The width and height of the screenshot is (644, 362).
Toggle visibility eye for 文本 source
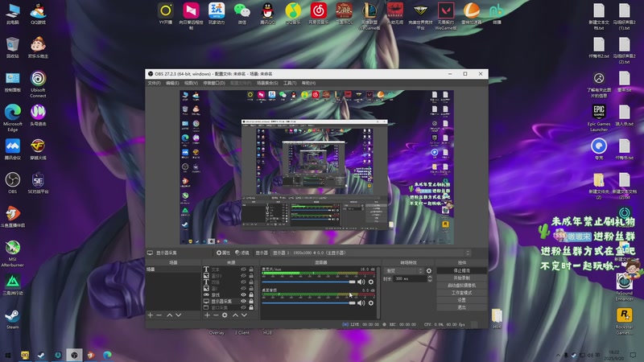click(244, 269)
